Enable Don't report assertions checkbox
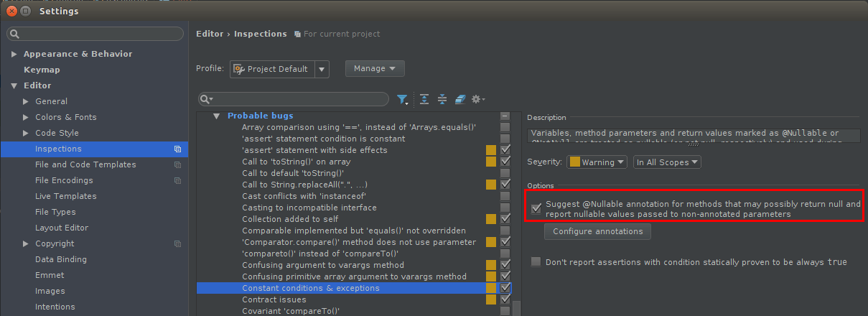The height and width of the screenshot is (316, 868). point(536,262)
